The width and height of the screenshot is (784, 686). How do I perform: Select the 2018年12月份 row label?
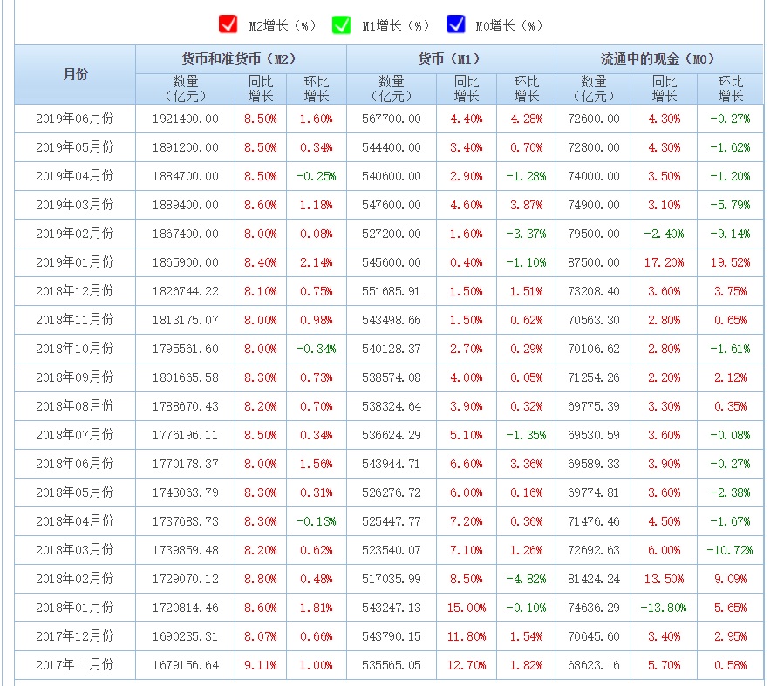coord(75,291)
